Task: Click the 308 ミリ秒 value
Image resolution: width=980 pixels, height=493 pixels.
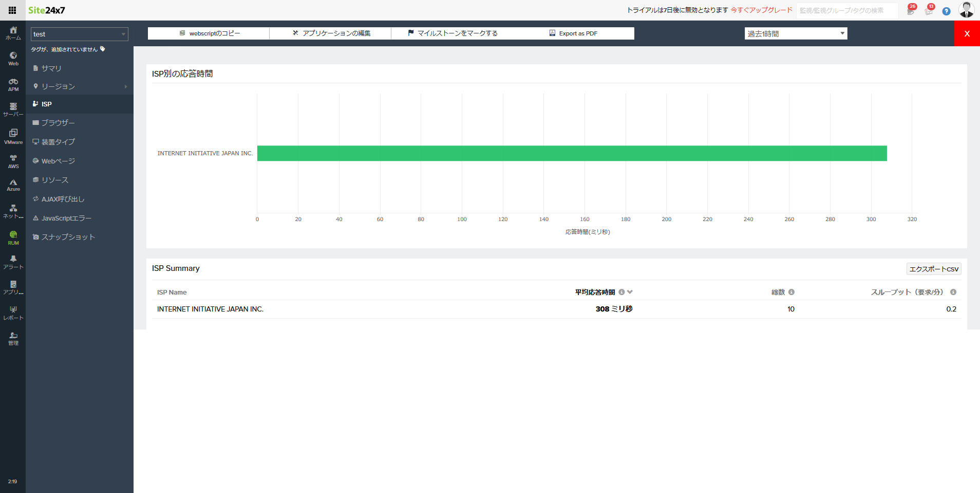Action: [614, 309]
